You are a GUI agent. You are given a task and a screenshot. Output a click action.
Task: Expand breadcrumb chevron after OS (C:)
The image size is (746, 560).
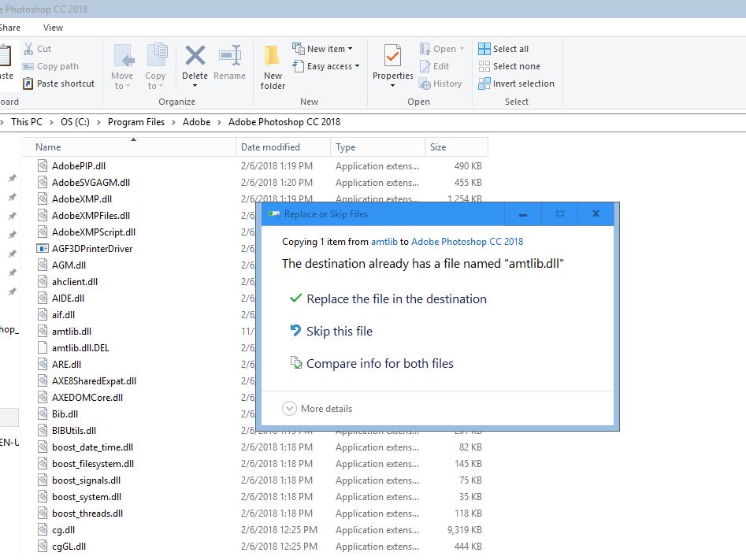[98, 122]
